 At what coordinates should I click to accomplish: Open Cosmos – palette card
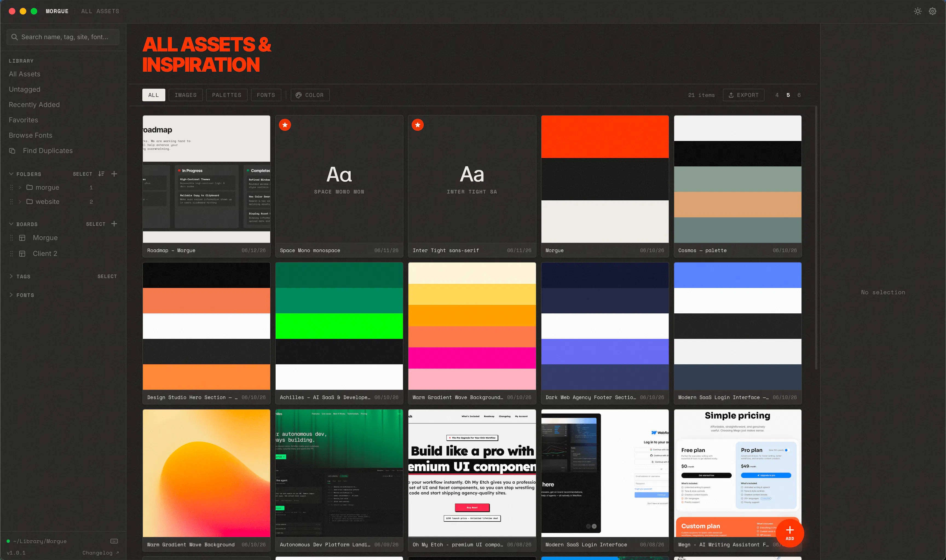tap(737, 186)
